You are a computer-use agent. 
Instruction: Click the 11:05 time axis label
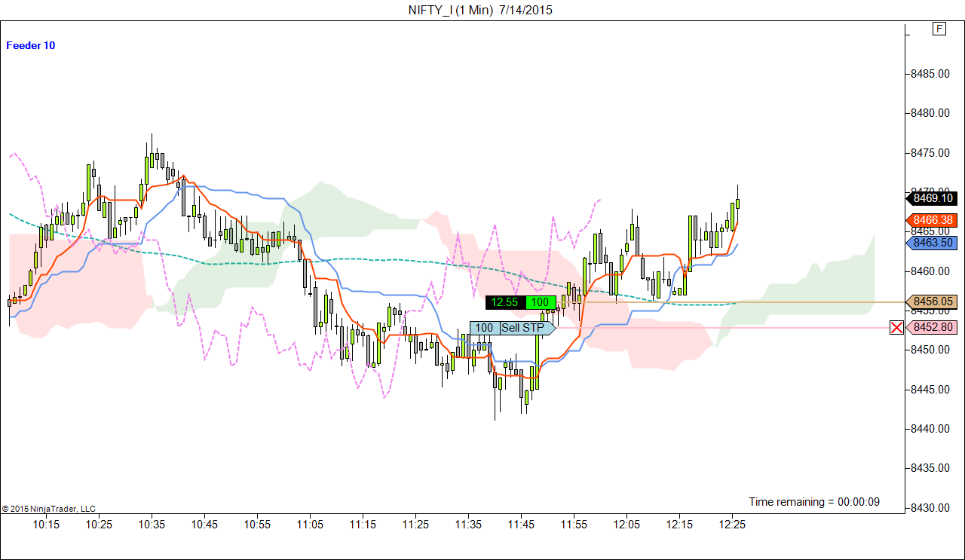tap(310, 525)
